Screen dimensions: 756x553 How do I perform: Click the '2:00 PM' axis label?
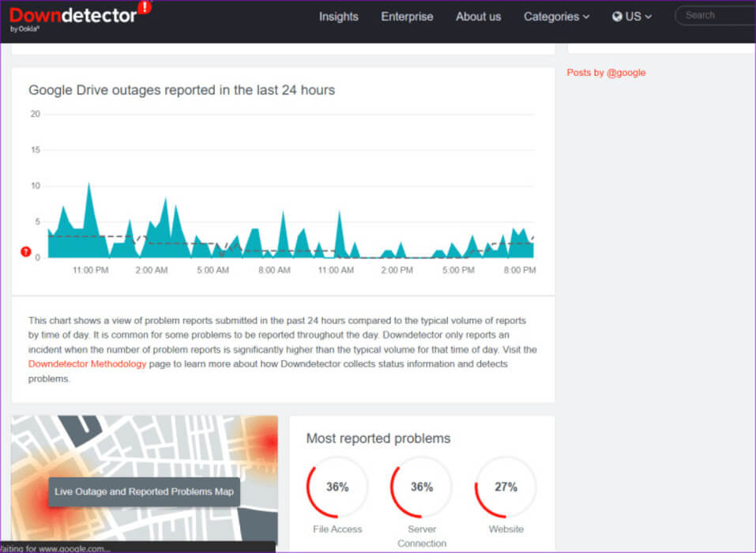[x=397, y=270]
